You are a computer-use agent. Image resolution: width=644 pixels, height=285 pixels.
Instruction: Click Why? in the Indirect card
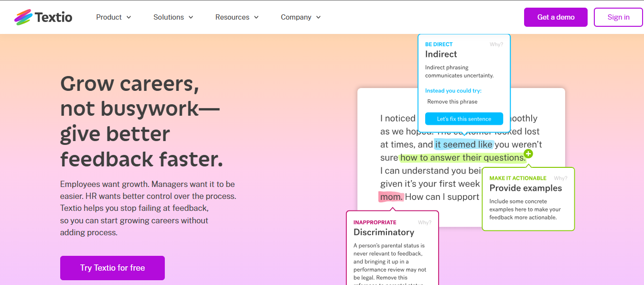496,44
